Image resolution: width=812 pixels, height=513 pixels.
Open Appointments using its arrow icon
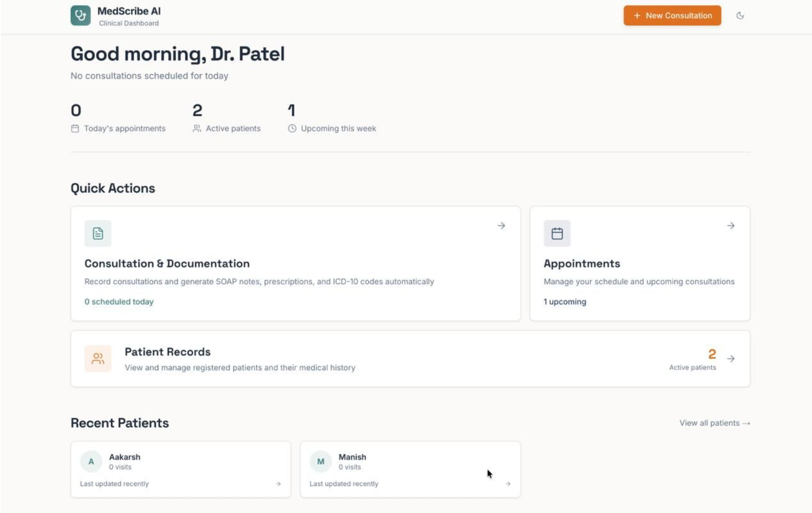pyautogui.click(x=730, y=226)
